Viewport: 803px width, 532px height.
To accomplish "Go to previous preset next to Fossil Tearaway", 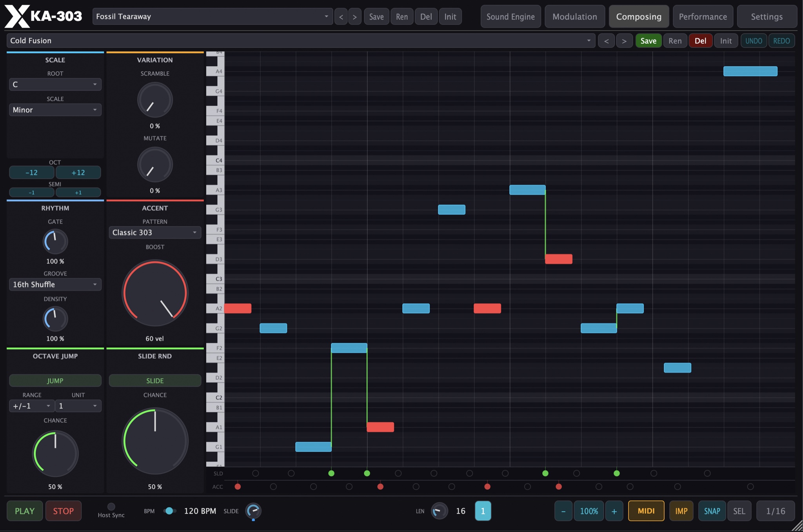I will [341, 17].
